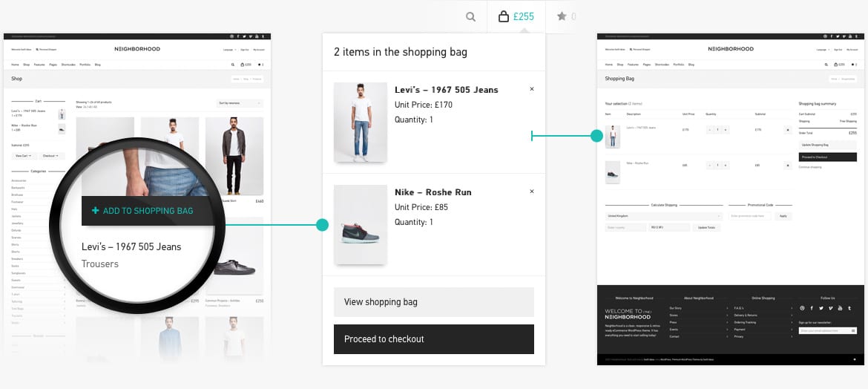The height and width of the screenshot is (389, 868).
Task: Expand the Sort by newness dropdown
Action: [240, 103]
